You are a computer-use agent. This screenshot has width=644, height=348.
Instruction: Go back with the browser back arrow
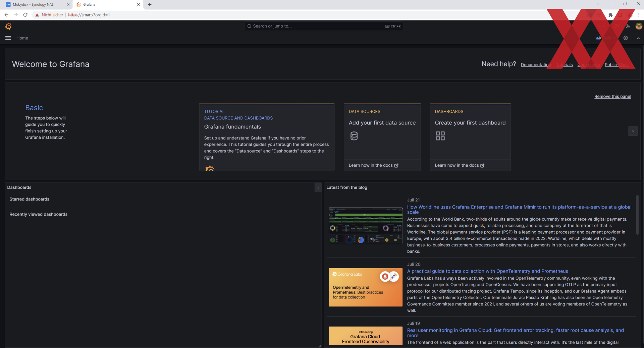(x=6, y=15)
